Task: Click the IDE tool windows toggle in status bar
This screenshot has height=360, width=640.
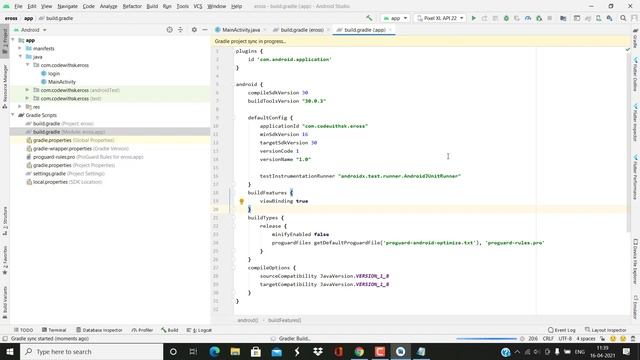Action: coord(5,339)
